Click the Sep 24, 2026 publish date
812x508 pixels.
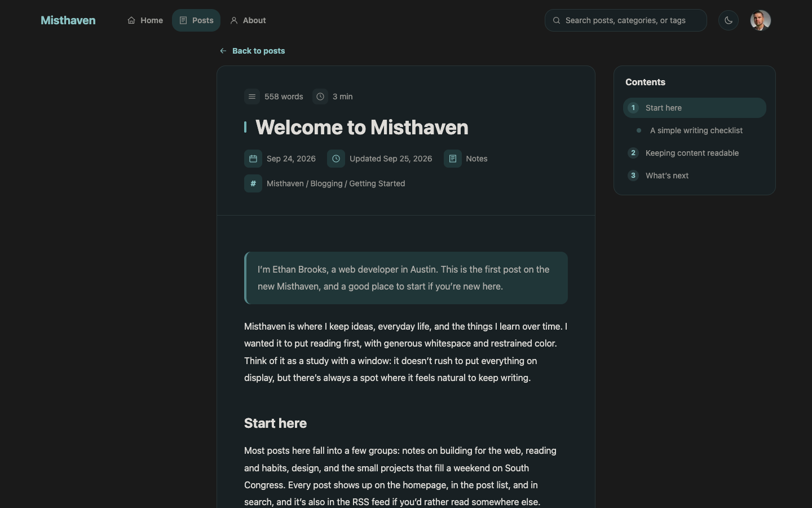tap(291, 159)
